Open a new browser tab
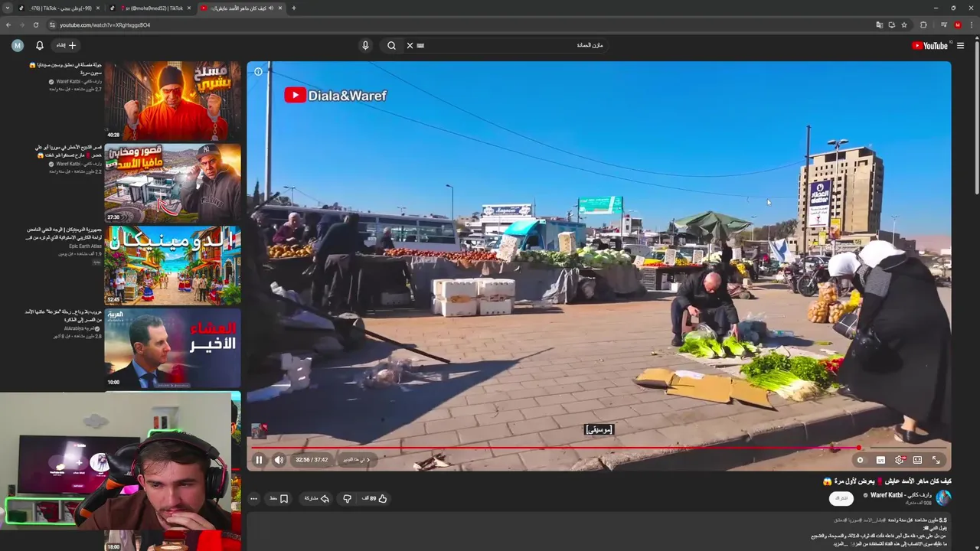This screenshot has width=980, height=551. 294,8
